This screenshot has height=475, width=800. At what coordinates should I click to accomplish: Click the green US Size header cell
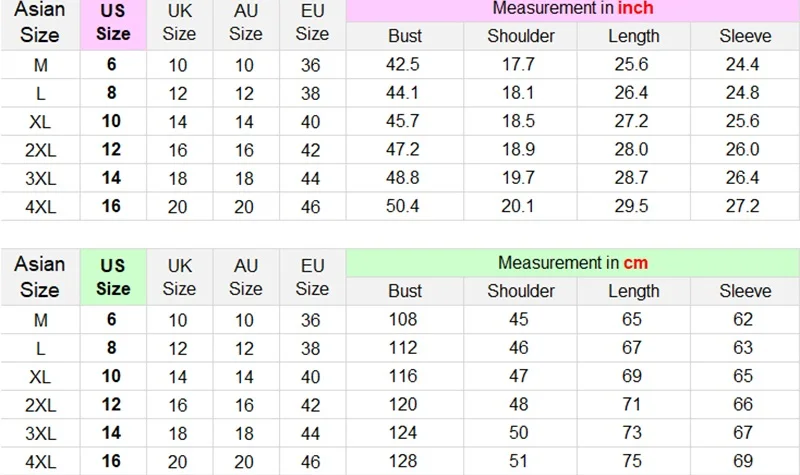coord(113,277)
